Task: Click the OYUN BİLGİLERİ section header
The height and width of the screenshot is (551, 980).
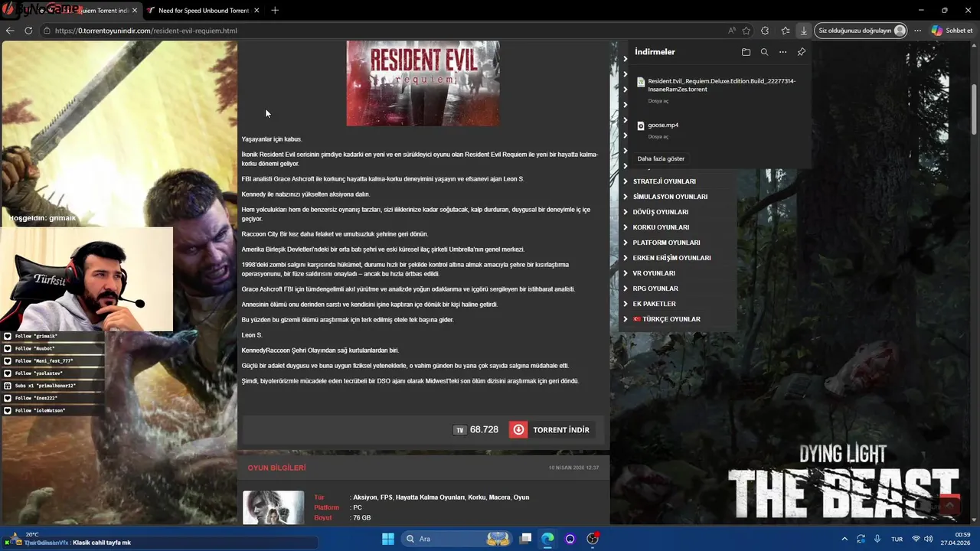Action: [x=276, y=468]
